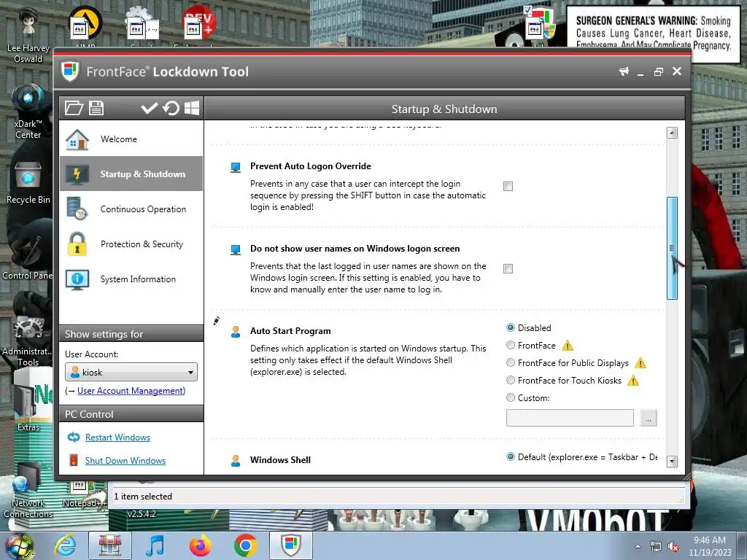Click Prevent Auto Logon Override monitor icon
This screenshot has width=747, height=560.
click(236, 167)
